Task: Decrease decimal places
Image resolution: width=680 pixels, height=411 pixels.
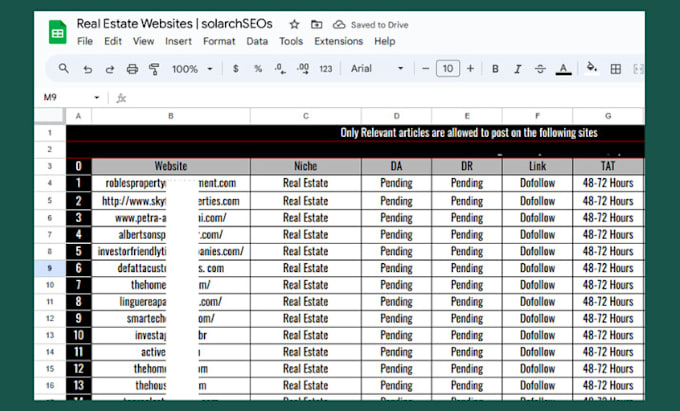Action: click(280, 68)
